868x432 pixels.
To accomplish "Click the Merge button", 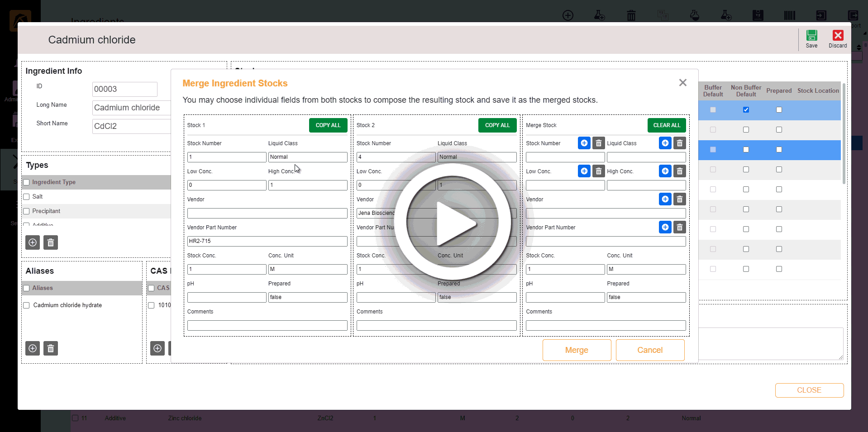I will (576, 350).
